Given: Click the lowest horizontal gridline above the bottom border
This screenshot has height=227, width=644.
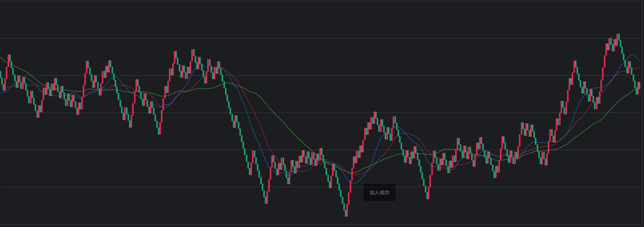Looking at the screenshot, I should click(321, 187).
